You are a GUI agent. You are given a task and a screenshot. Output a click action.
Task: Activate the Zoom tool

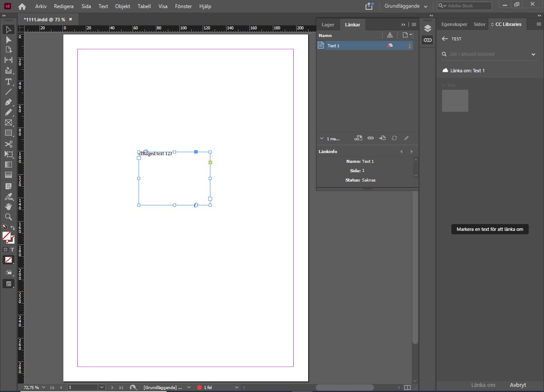point(8,217)
